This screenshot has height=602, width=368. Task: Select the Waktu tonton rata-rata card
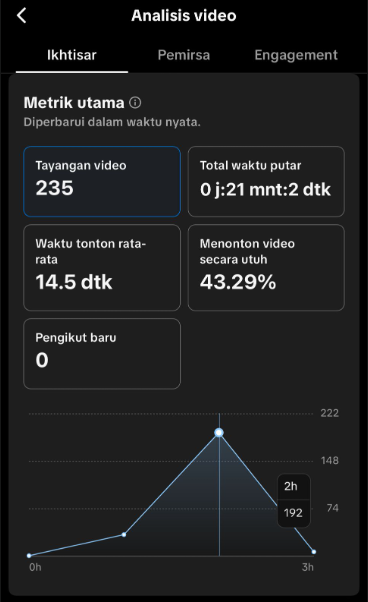tap(102, 268)
